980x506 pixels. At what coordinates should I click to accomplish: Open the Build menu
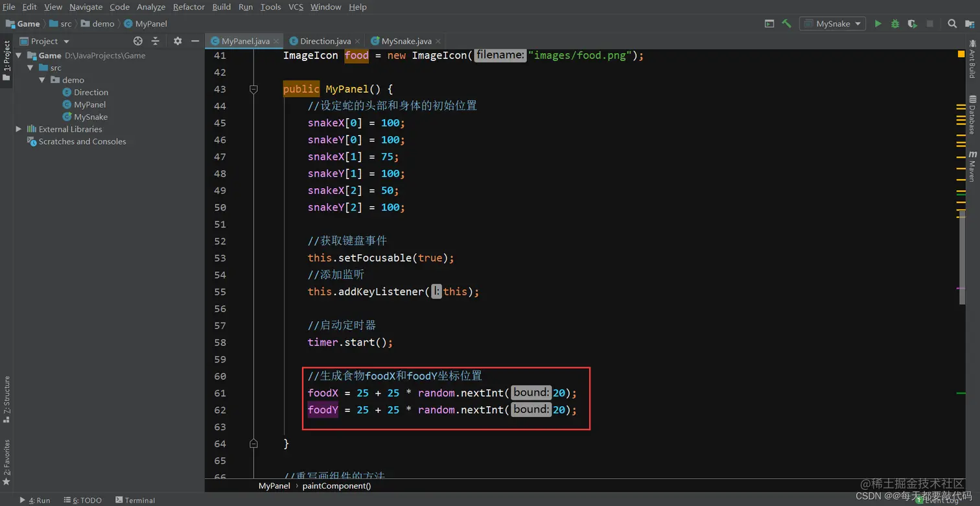click(221, 6)
